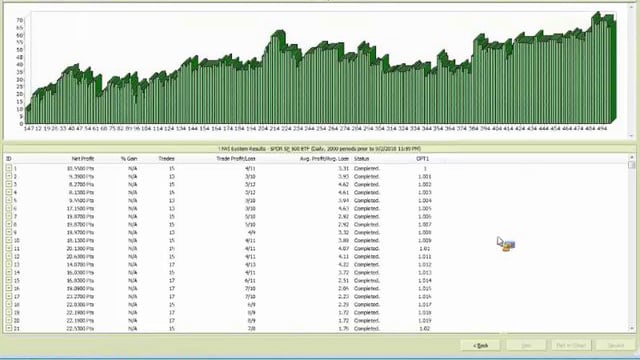Expand result row ID 20
Screen dimensions: 640x360
(x=9, y=320)
